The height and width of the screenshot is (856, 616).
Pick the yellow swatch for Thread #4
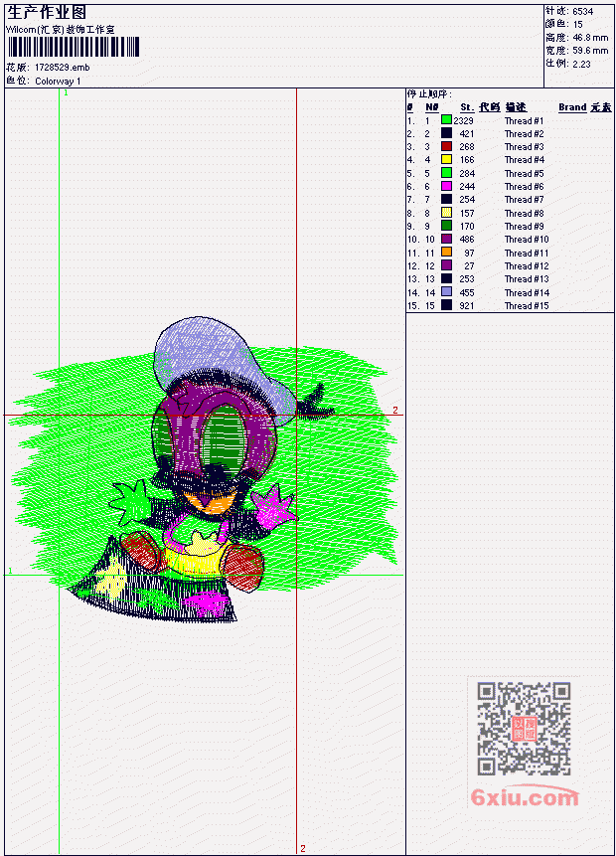click(446, 159)
